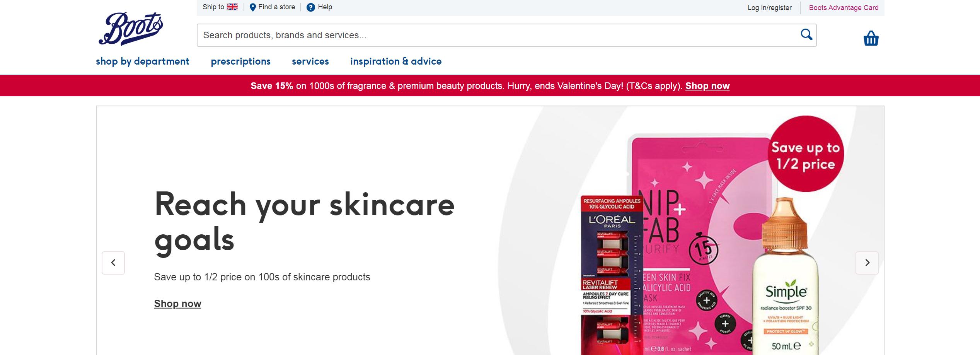Click the Save up to 1/2 price badge
The width and height of the screenshot is (980, 355).
coord(806,155)
